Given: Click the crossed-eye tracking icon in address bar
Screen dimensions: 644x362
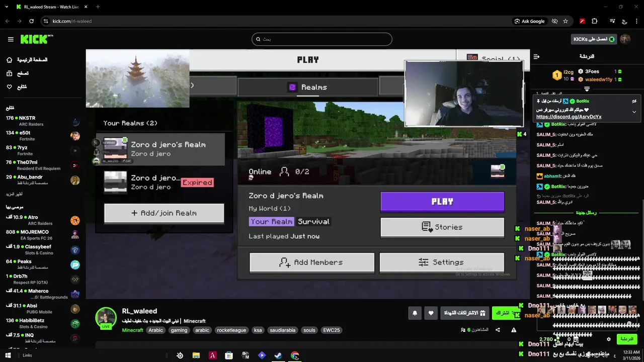Looking at the screenshot, I should pyautogui.click(x=554, y=21).
